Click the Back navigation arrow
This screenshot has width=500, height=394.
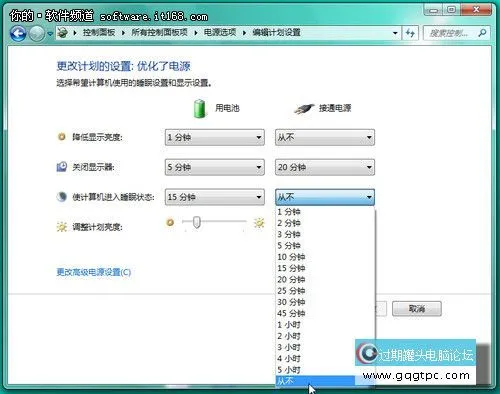coord(18,34)
